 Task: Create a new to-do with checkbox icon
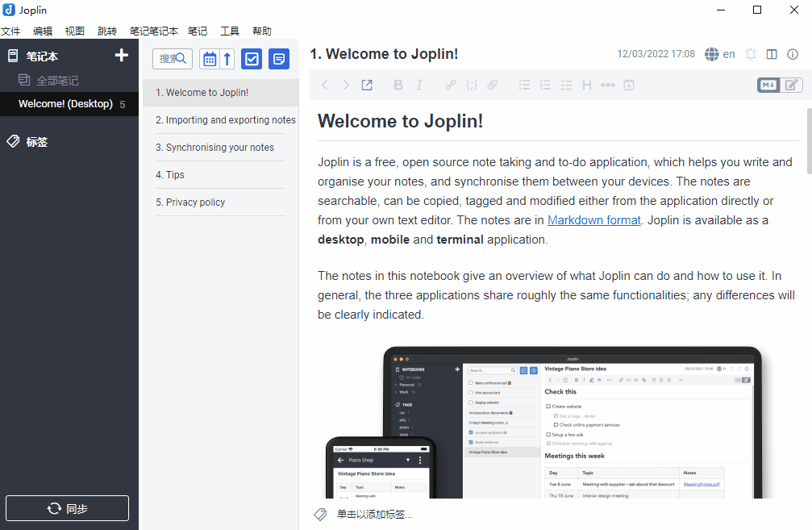pos(252,59)
